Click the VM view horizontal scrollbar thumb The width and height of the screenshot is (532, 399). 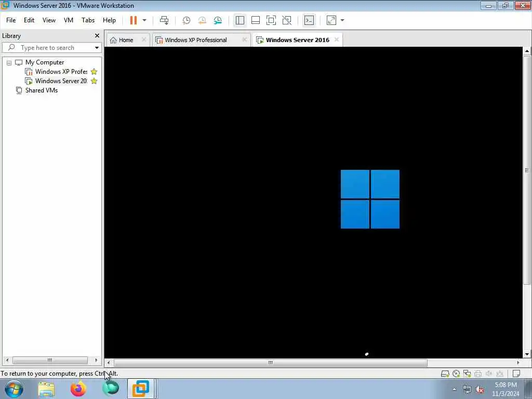(x=270, y=363)
